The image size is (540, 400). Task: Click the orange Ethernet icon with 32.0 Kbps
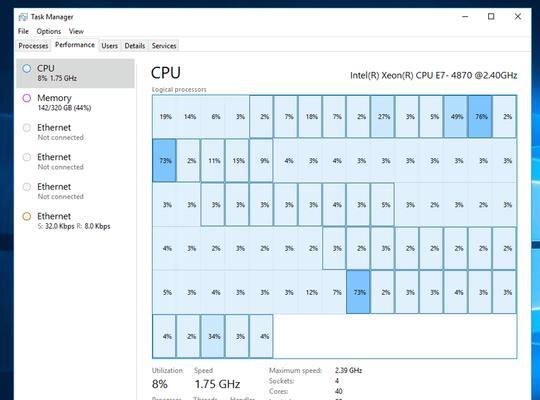click(27, 216)
